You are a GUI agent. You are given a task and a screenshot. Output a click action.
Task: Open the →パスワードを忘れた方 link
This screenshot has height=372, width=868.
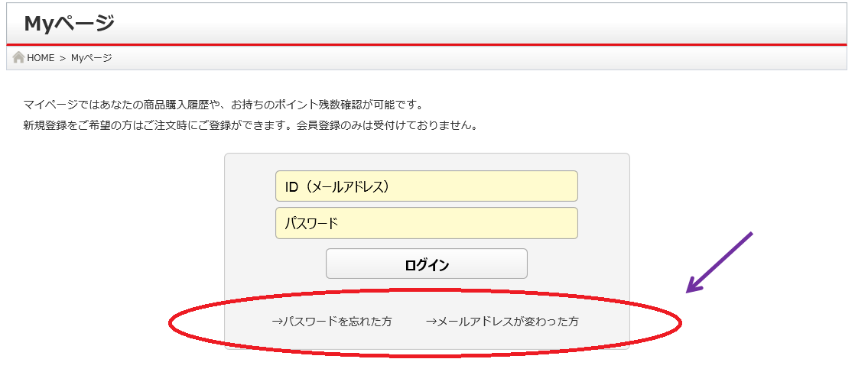(332, 321)
